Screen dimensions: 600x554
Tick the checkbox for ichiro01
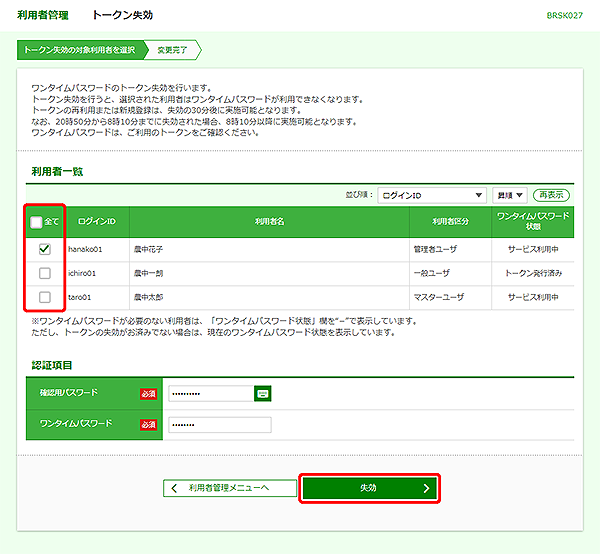45,273
